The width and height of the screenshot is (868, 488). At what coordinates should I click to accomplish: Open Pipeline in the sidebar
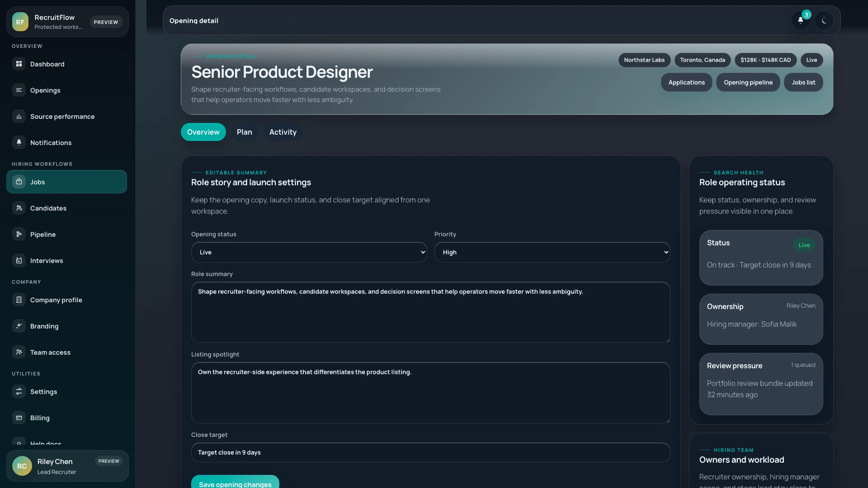[66, 235]
